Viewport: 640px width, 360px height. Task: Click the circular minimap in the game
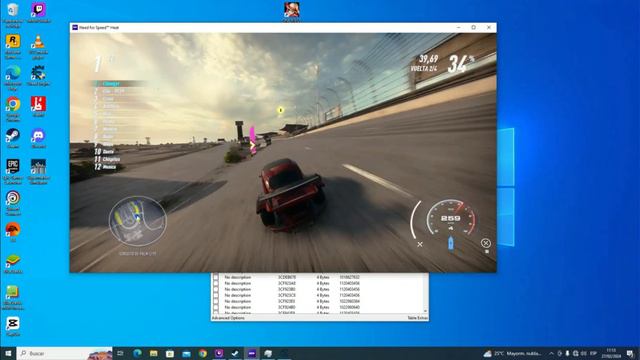(x=138, y=221)
